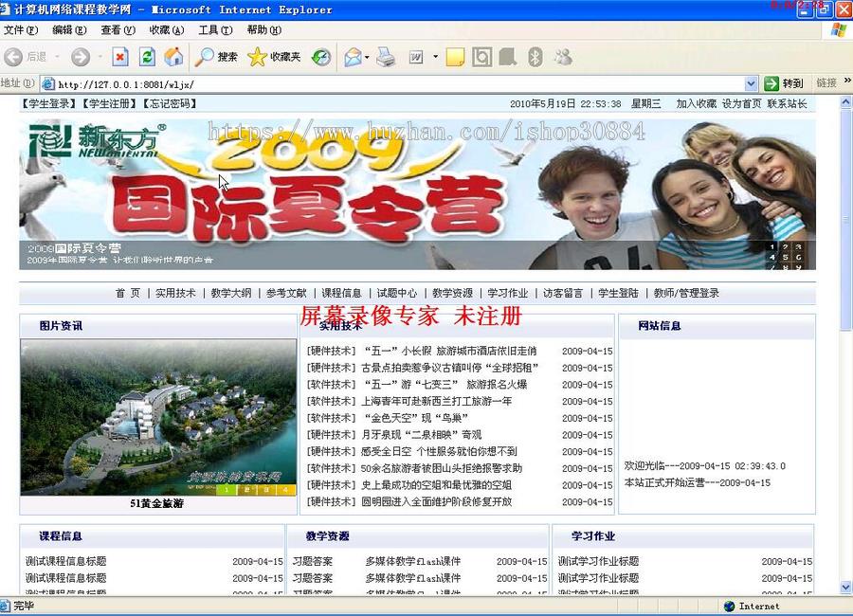Print the page with printer icon
The width and height of the screenshot is (853, 616).
point(386,57)
